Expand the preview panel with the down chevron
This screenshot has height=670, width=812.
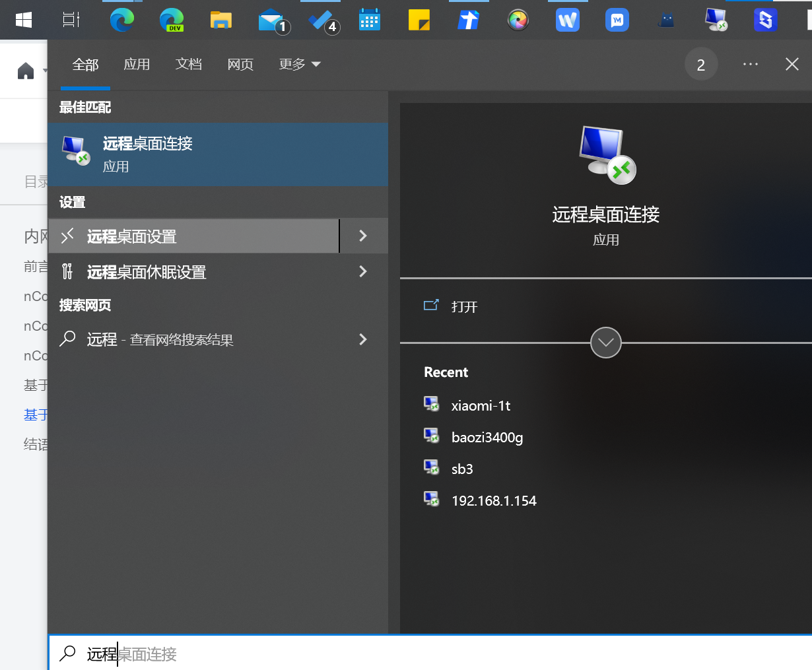pyautogui.click(x=605, y=343)
